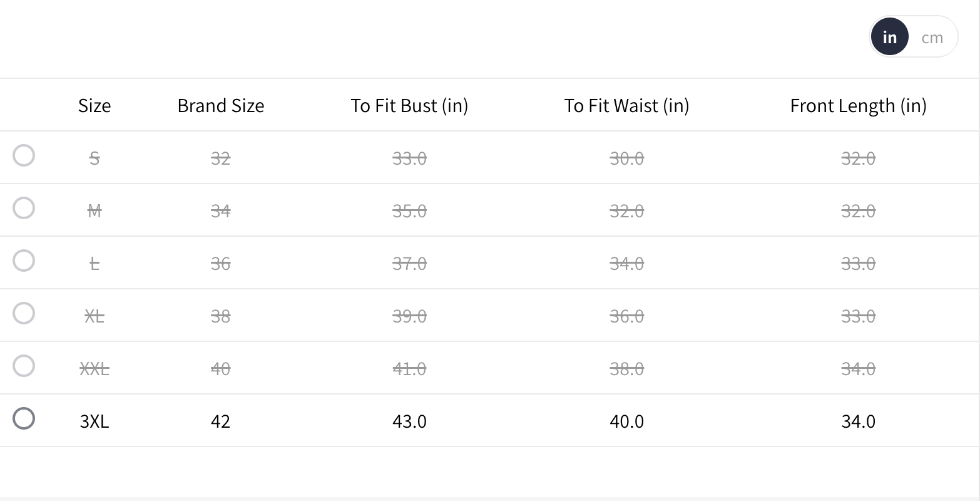Click brand size 42 cell
This screenshot has height=501, width=980.
click(221, 421)
